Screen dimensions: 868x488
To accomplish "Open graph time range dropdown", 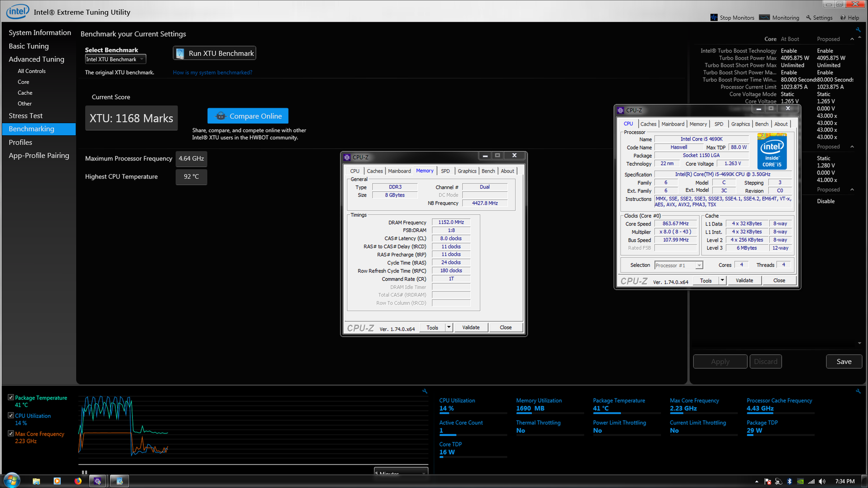I will point(401,472).
